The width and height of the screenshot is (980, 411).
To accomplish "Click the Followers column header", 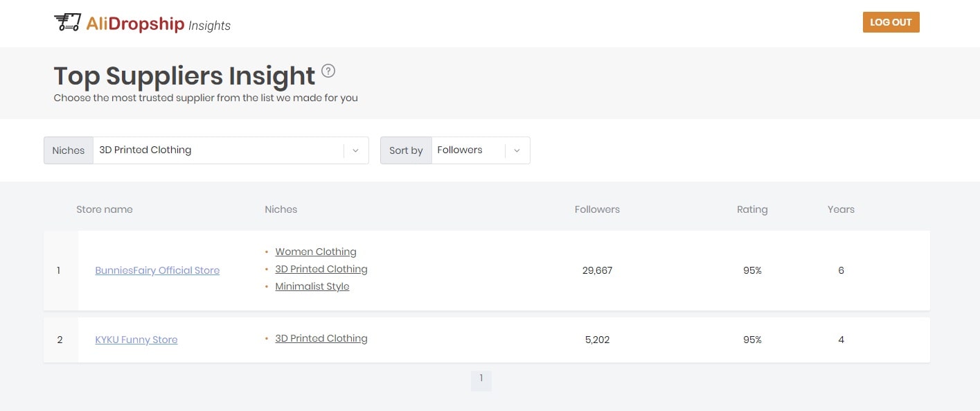I will pyautogui.click(x=597, y=209).
